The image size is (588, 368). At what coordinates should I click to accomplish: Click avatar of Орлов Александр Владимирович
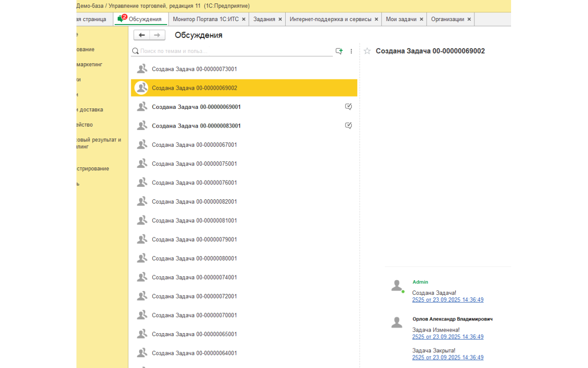(x=397, y=322)
